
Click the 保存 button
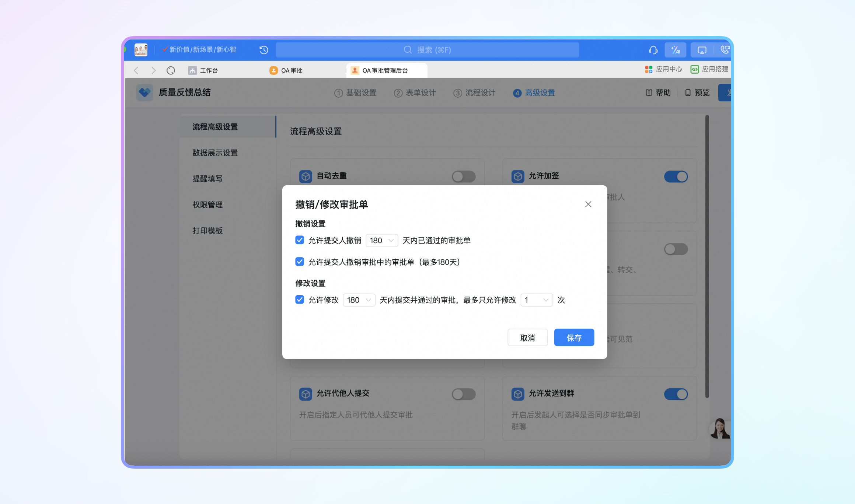(574, 337)
